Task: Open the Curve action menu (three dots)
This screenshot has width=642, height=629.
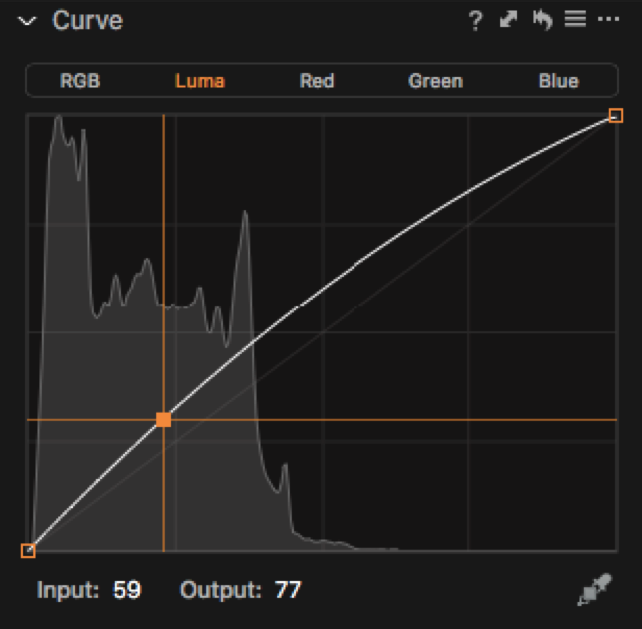Action: (608, 19)
